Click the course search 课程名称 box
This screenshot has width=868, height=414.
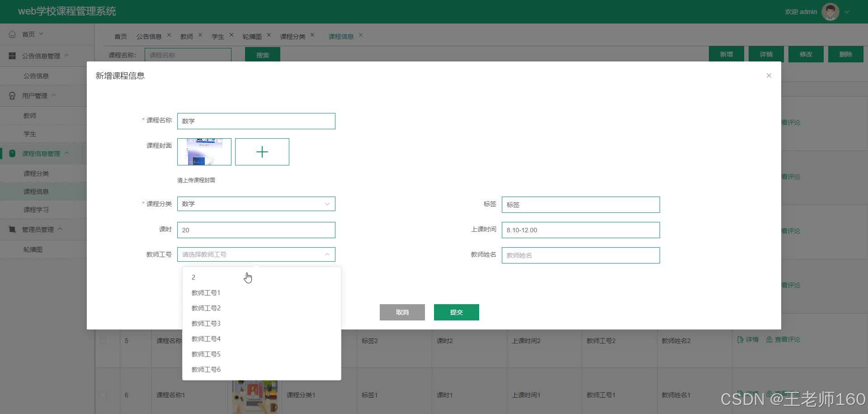pos(188,55)
